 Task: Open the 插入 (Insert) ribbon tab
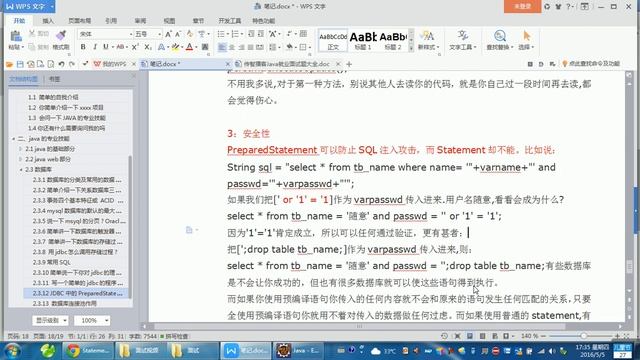pyautogui.click(x=48, y=21)
